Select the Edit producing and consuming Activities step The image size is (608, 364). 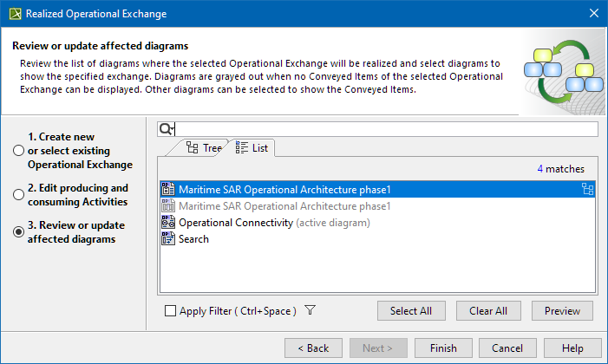click(19, 195)
